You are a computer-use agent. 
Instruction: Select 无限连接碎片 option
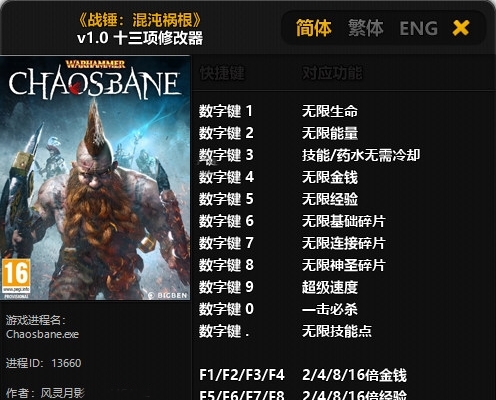pyautogui.click(x=344, y=243)
